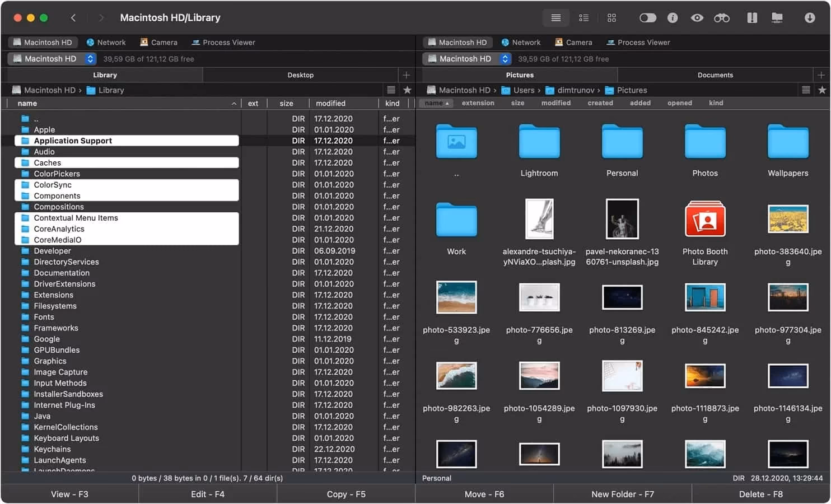The image size is (831, 504).
Task: Open the photo-383640.jpeg thumbnail
Action: pos(788,220)
